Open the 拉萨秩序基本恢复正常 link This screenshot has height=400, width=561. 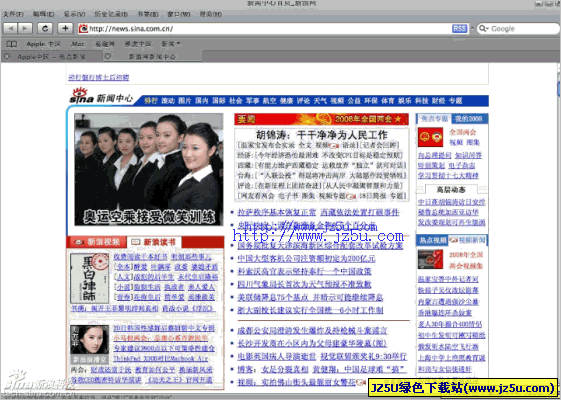277,212
